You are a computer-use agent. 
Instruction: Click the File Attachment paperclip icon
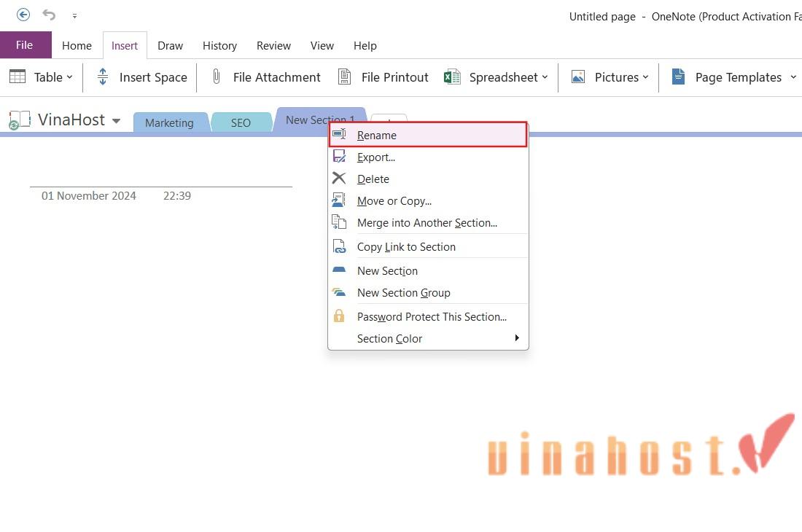(217, 77)
